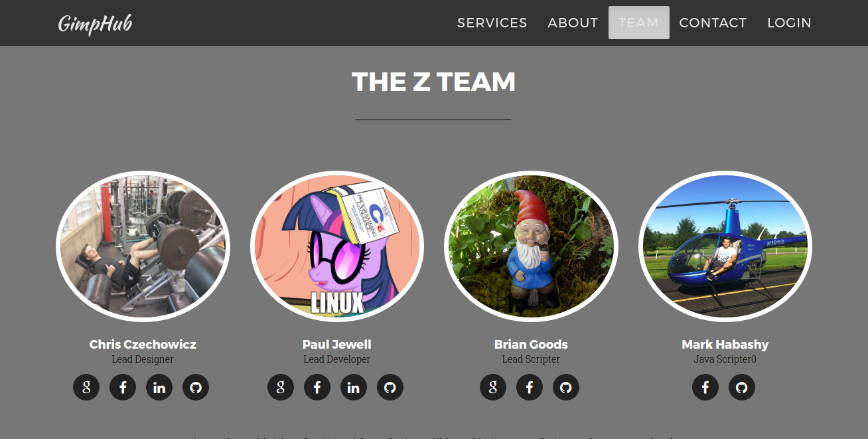This screenshot has width=868, height=439.
Task: Open Paul Jewell's GitHub icon
Action: pyautogui.click(x=390, y=387)
